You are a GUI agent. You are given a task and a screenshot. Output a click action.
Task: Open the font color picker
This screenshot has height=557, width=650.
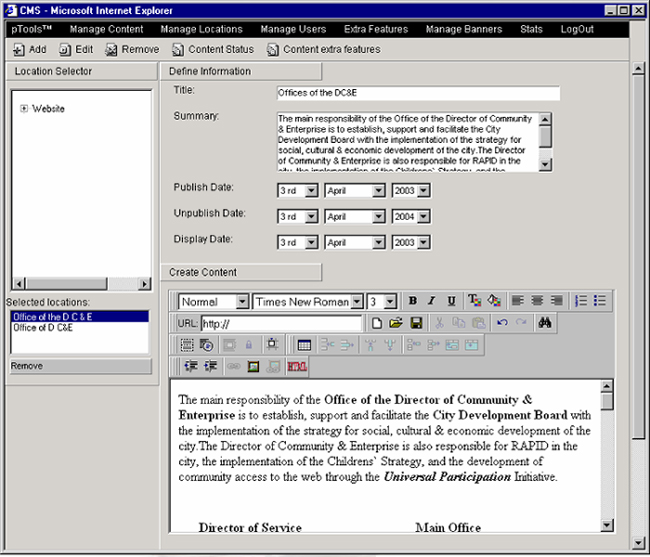point(474,301)
